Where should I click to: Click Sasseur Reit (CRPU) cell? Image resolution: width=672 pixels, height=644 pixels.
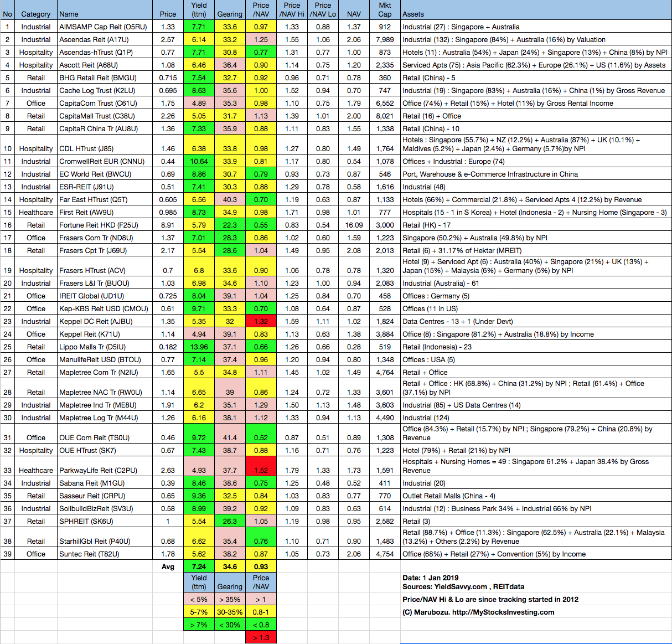(x=105, y=496)
